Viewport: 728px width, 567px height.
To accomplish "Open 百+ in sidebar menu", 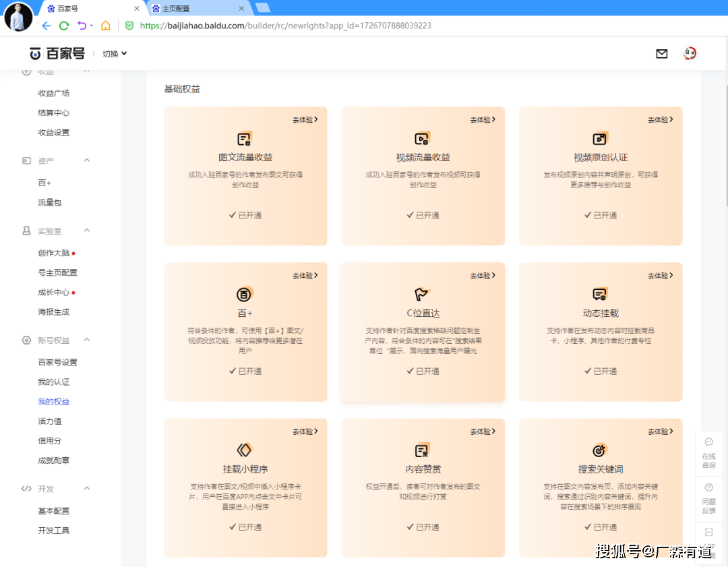I will click(44, 183).
